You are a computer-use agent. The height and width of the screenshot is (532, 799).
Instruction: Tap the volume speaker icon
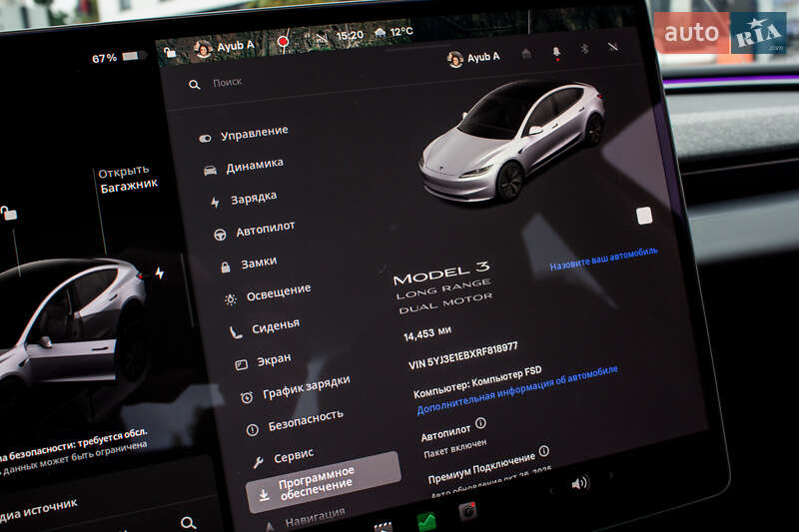pos(579,483)
